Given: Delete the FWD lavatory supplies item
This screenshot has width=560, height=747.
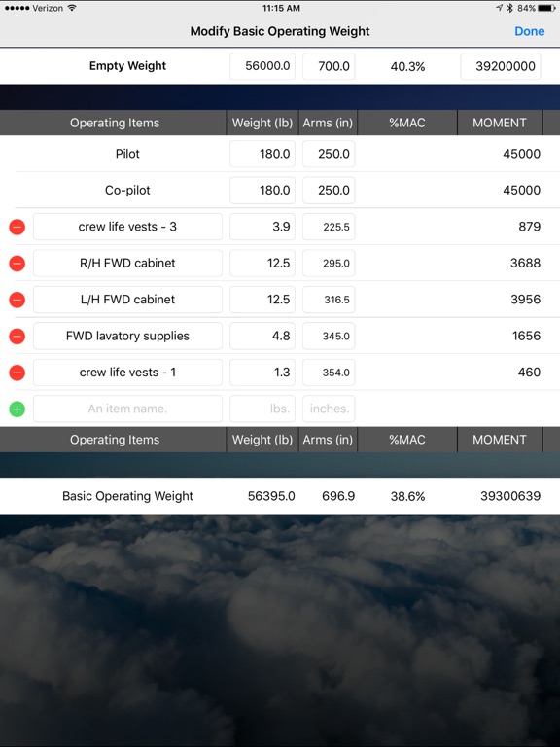Looking at the screenshot, I should tap(17, 336).
